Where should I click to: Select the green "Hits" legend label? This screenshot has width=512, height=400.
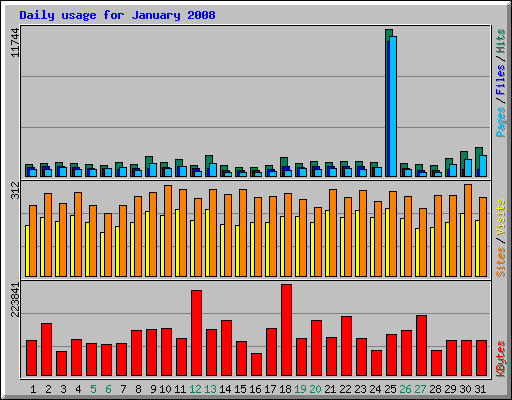click(501, 41)
